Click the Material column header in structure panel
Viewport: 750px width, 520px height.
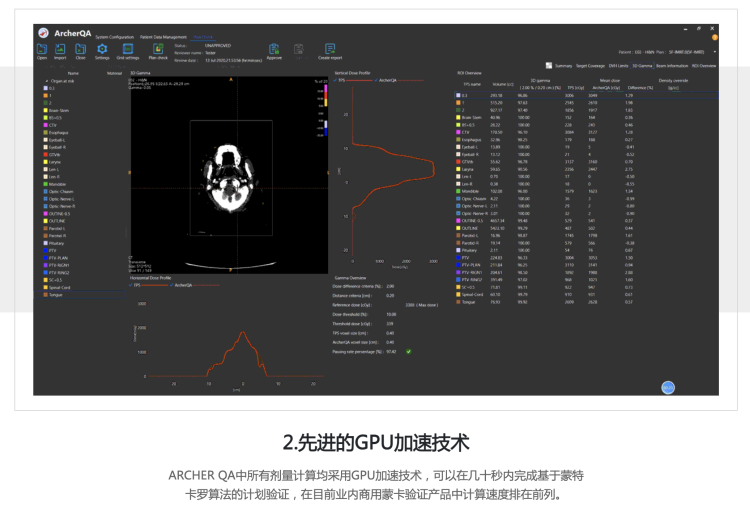pyautogui.click(x=114, y=73)
